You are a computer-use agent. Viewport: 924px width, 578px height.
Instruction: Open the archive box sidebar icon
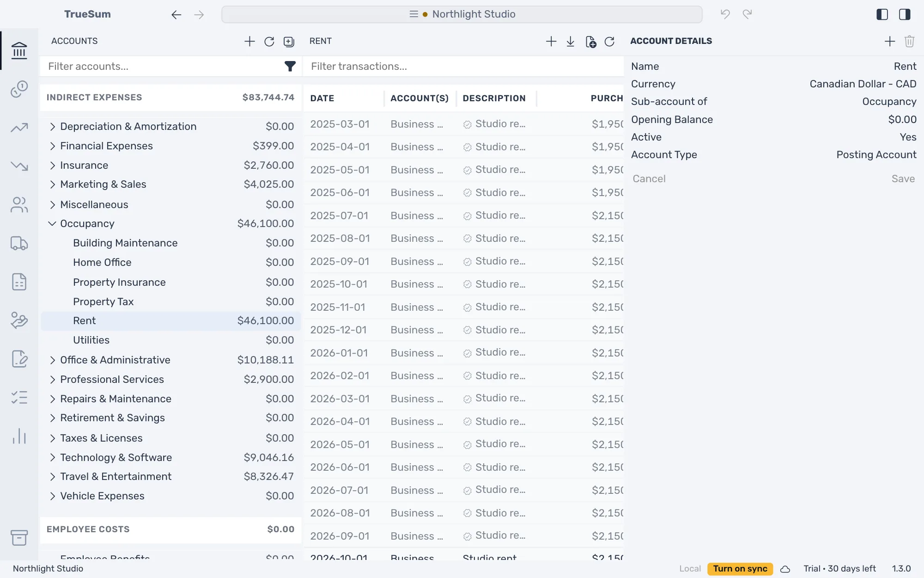tap(19, 537)
